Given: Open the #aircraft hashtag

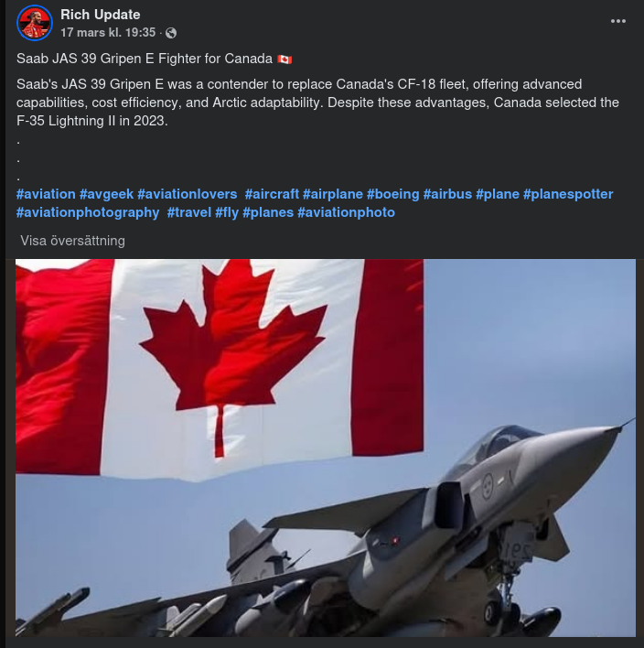Looking at the screenshot, I should [272, 194].
